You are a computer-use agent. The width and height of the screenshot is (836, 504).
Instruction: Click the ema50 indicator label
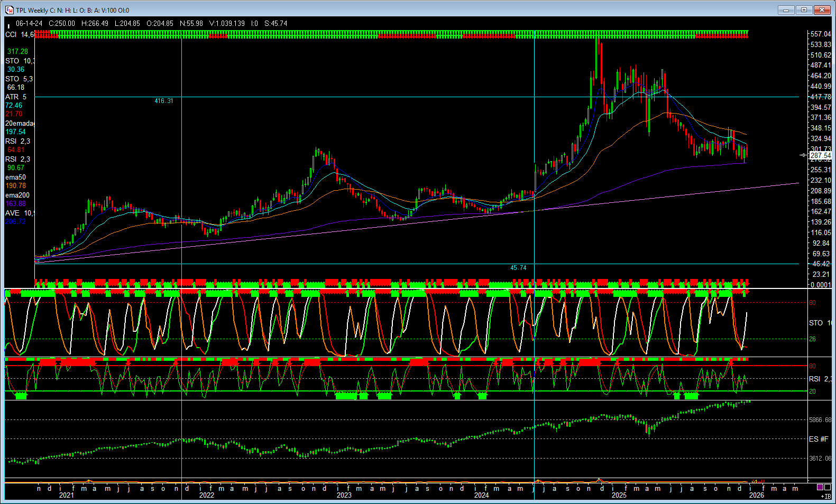(x=15, y=177)
